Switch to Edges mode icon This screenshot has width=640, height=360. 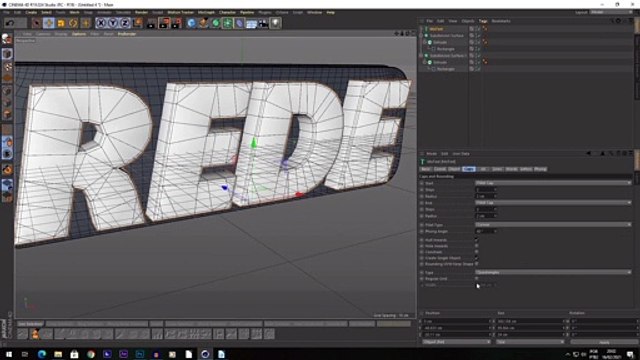(x=7, y=103)
